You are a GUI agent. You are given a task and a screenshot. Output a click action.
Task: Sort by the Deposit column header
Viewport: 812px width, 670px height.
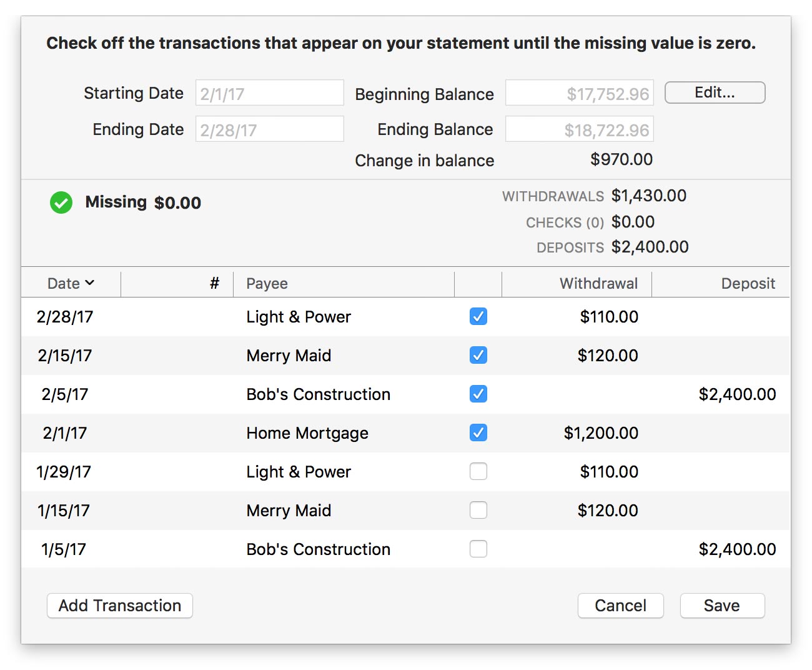pos(747,284)
